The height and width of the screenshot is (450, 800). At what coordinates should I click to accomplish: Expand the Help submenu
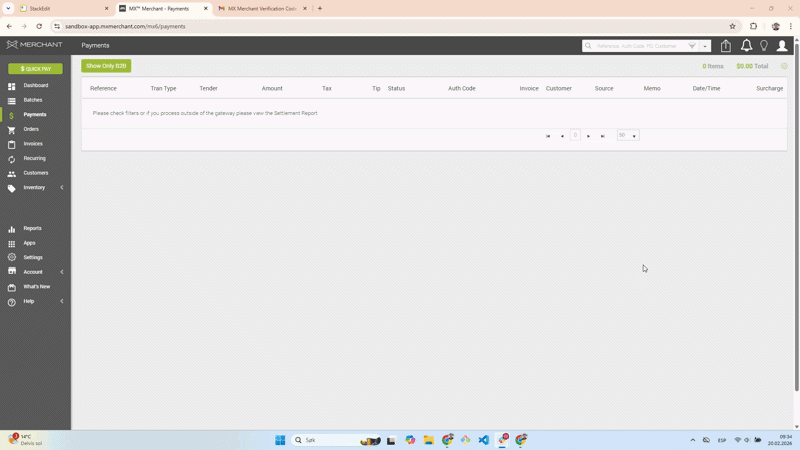click(x=62, y=302)
